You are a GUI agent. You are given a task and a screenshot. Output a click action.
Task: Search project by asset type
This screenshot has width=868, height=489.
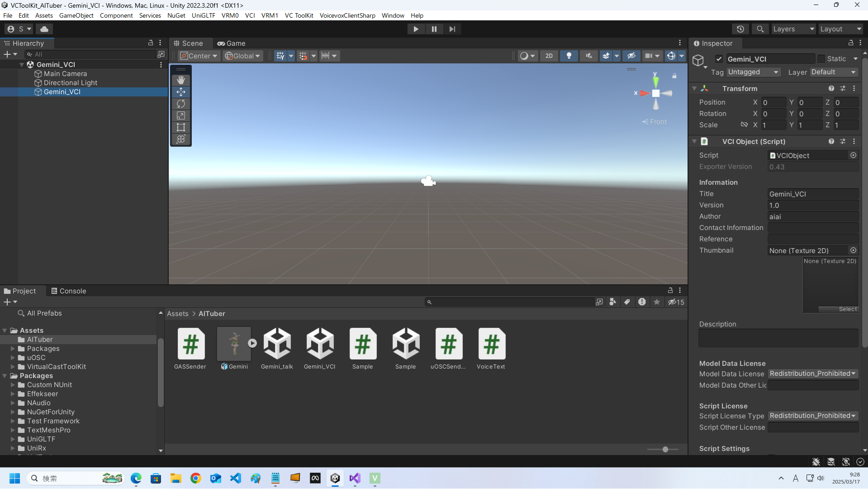[x=613, y=302]
